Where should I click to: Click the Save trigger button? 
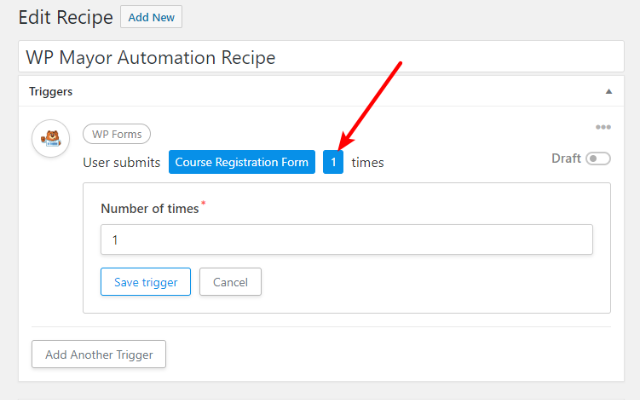point(145,282)
